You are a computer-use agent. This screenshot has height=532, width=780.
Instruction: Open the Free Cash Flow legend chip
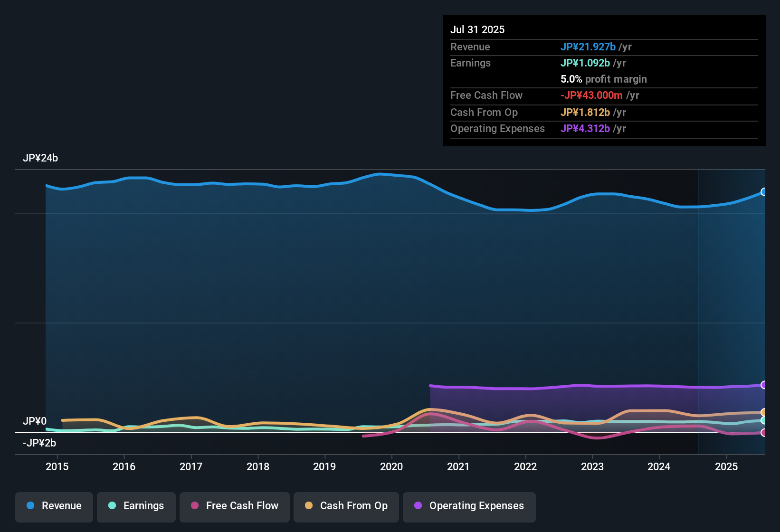234,507
